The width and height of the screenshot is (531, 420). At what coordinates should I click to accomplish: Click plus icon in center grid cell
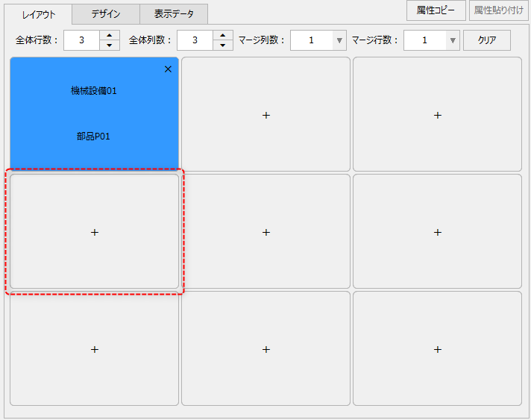tap(266, 232)
